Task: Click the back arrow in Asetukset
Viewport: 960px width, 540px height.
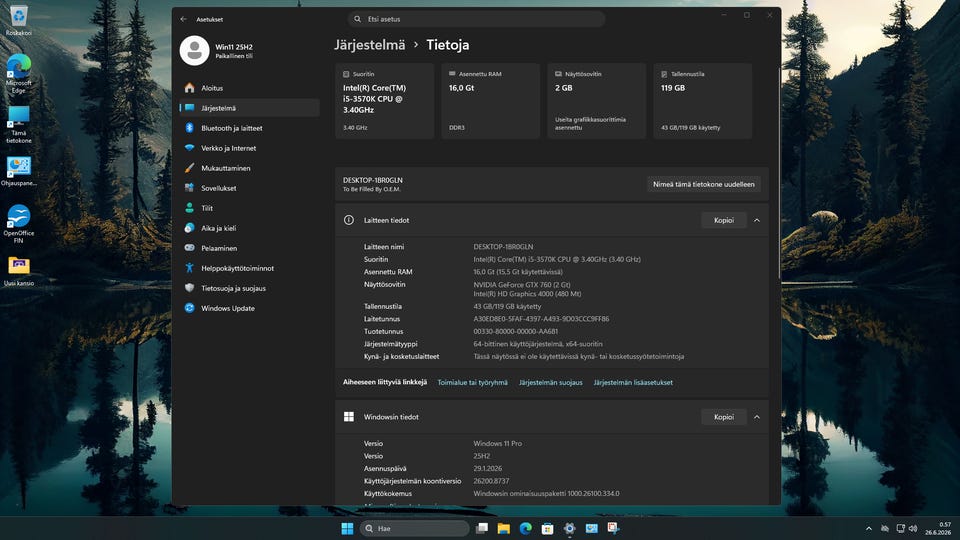Action: click(x=184, y=19)
